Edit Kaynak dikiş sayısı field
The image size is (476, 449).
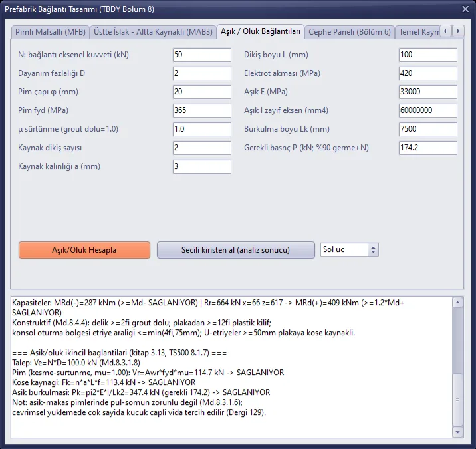(x=202, y=148)
